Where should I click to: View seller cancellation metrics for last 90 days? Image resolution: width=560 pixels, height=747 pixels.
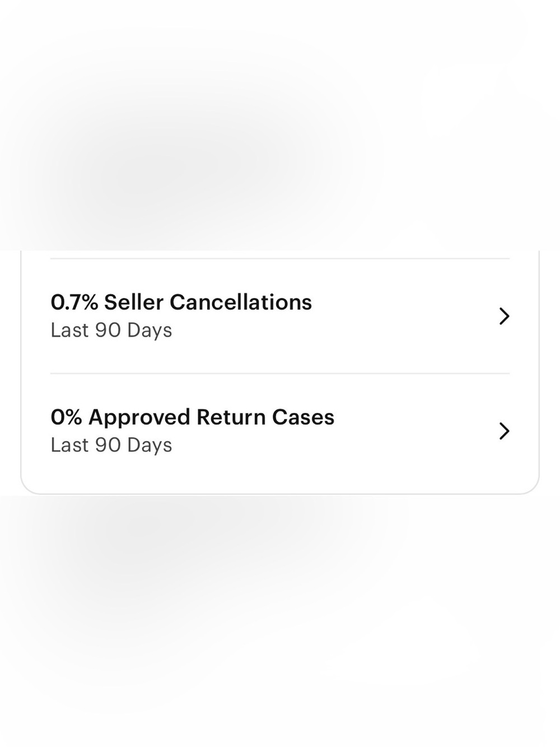pos(280,316)
